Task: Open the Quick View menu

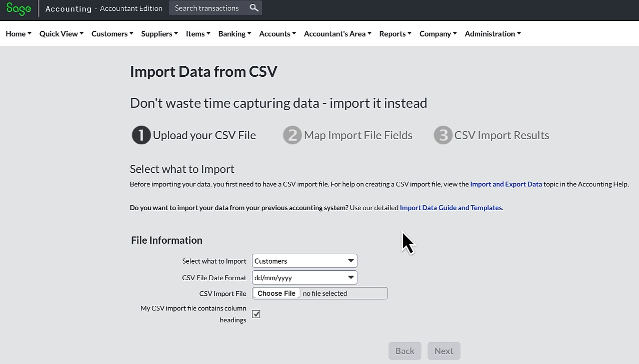Action: coord(62,34)
